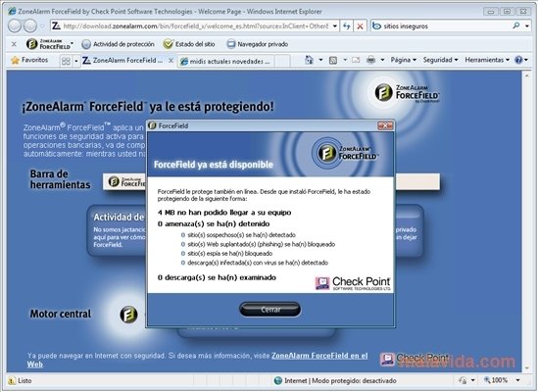Click the Quick Tabs grid icon
This screenshot has width=538, height=392.
pyautogui.click(x=66, y=61)
